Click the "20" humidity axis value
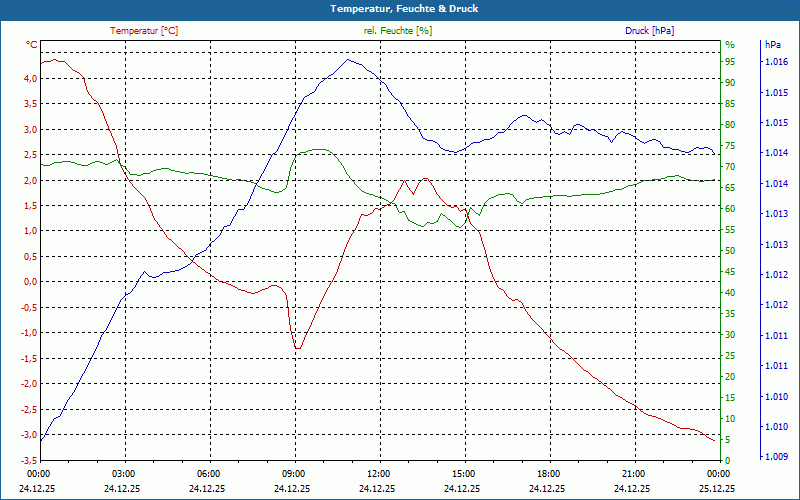Screen dimensions: 800x500 [x=730, y=377]
